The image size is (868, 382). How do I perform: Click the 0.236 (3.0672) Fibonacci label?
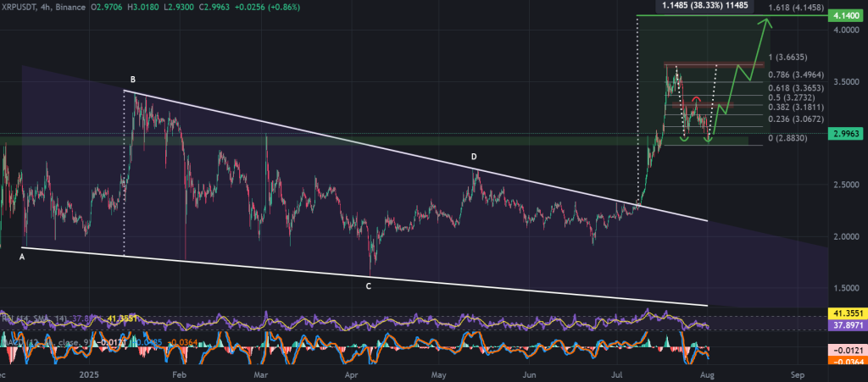pyautogui.click(x=796, y=119)
